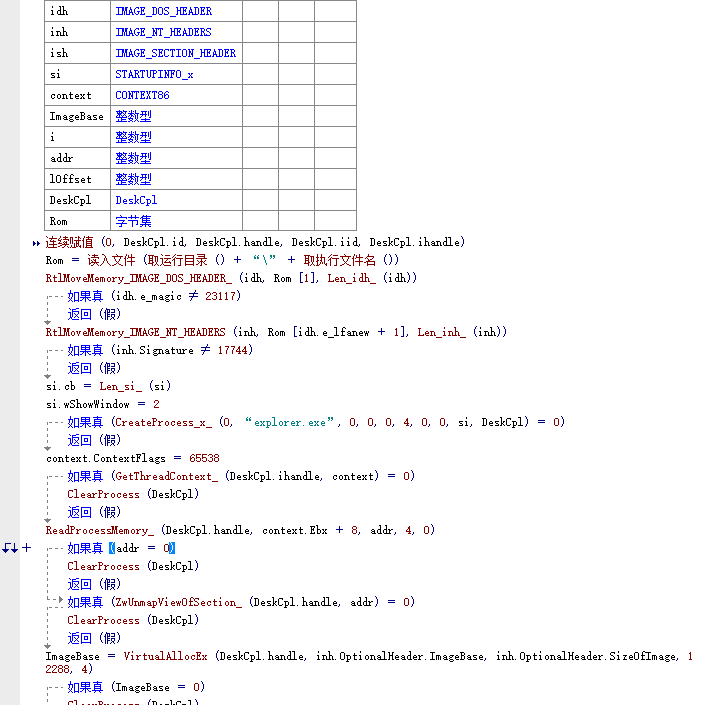Click 取执行文件名 in the Rom assignment
This screenshot has height=705, width=708.
tap(339, 260)
